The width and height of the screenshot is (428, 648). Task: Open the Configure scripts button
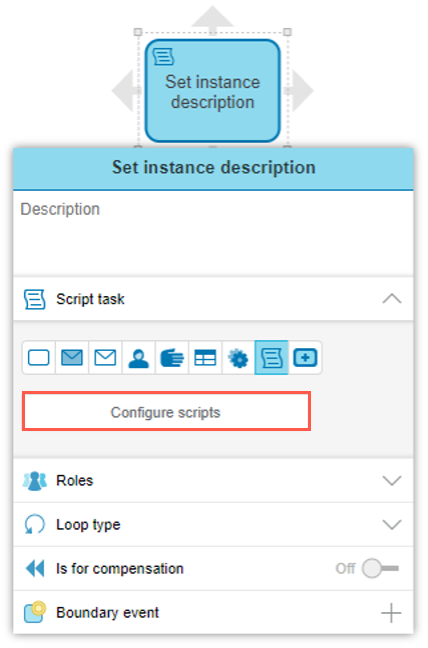click(166, 412)
